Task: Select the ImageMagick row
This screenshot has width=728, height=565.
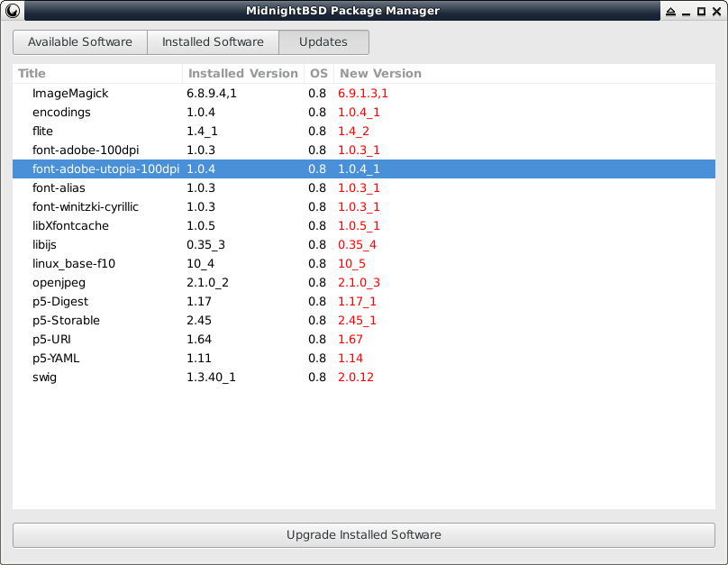Action: click(363, 94)
